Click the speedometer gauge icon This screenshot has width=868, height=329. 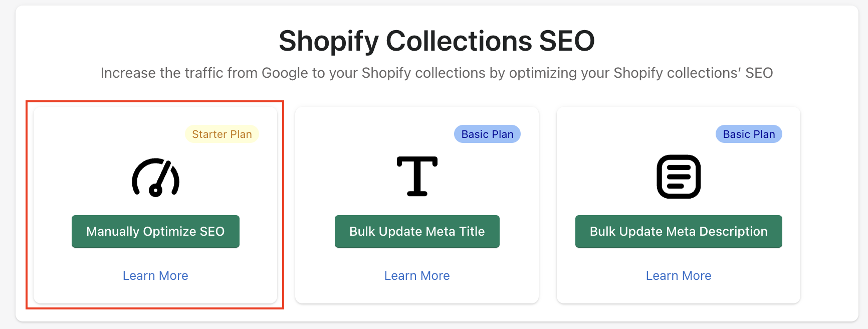pos(156,177)
